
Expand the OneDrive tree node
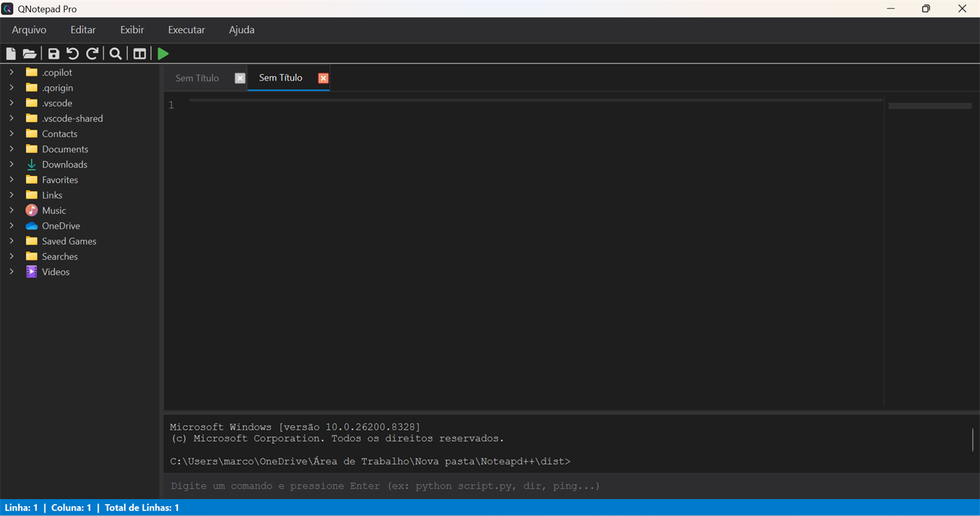[11, 226]
